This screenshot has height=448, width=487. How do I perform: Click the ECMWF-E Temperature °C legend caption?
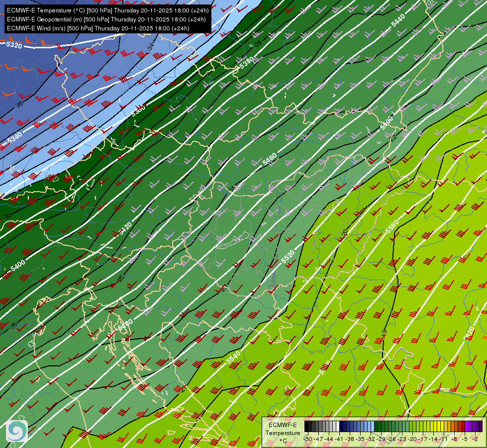(x=283, y=433)
